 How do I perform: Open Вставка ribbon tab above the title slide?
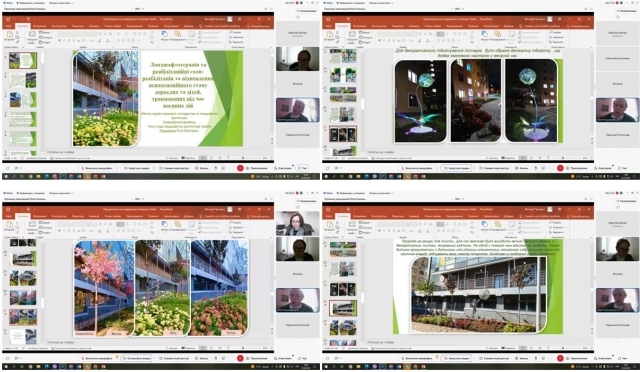(x=40, y=26)
